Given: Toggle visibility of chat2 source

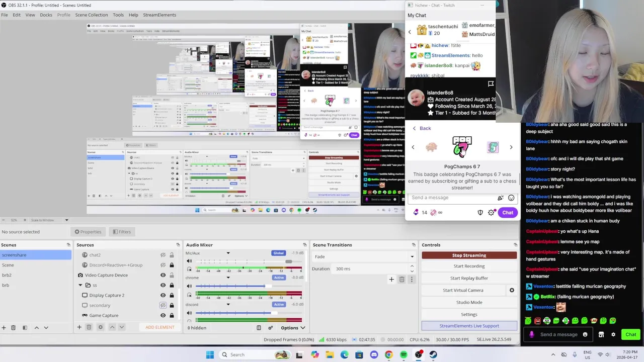Looking at the screenshot, I should pos(163,255).
